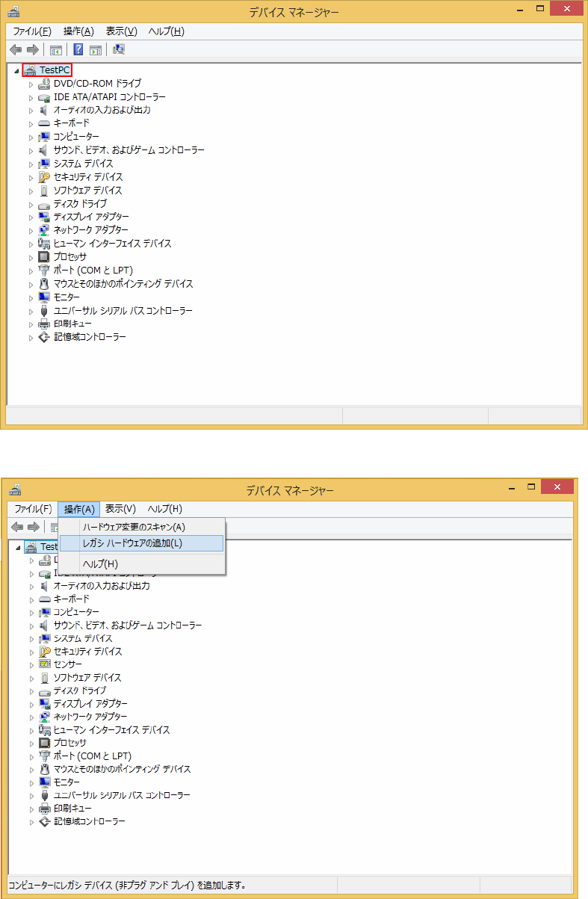This screenshot has height=899, width=588.
Task: Click TestPC computer icon in upper window
Action: [30, 69]
